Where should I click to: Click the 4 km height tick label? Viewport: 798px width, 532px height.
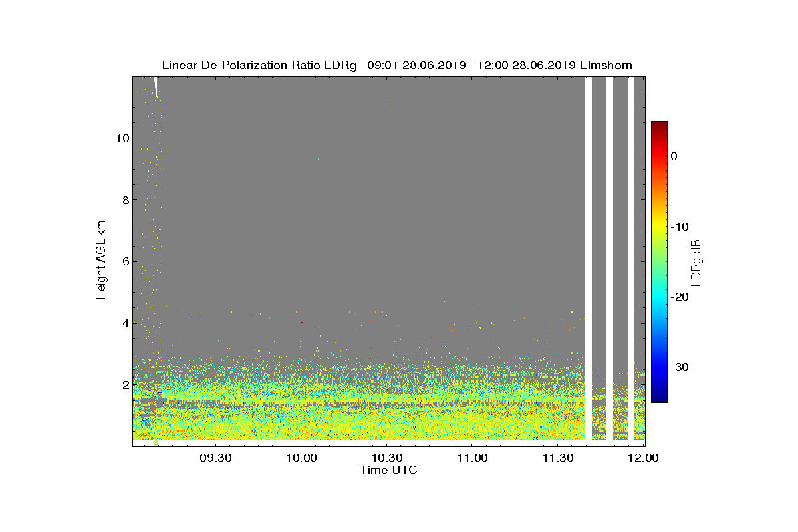pyautogui.click(x=125, y=323)
